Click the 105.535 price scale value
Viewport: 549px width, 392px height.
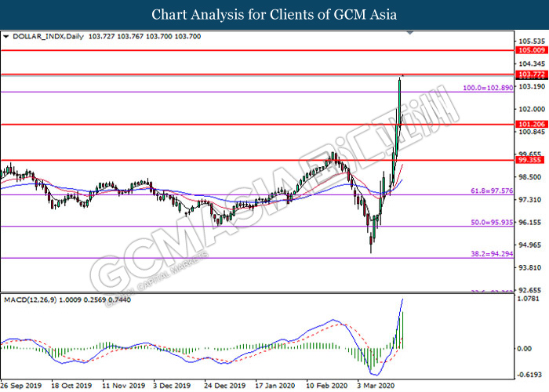(532, 42)
